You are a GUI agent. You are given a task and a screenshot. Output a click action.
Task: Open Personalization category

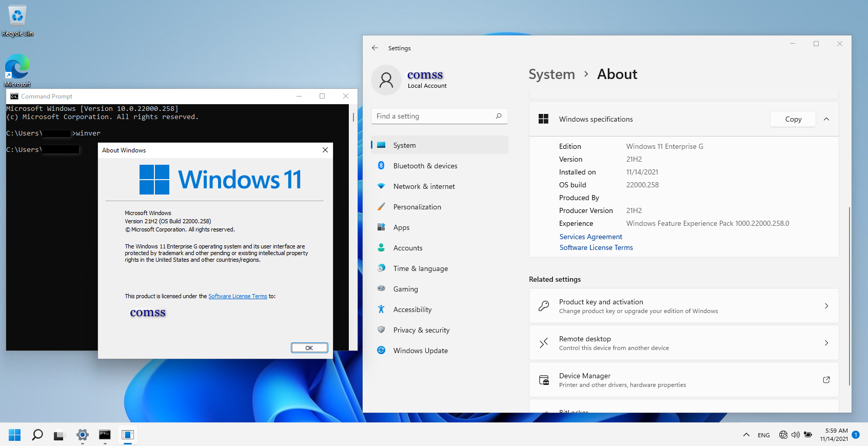coord(439,207)
